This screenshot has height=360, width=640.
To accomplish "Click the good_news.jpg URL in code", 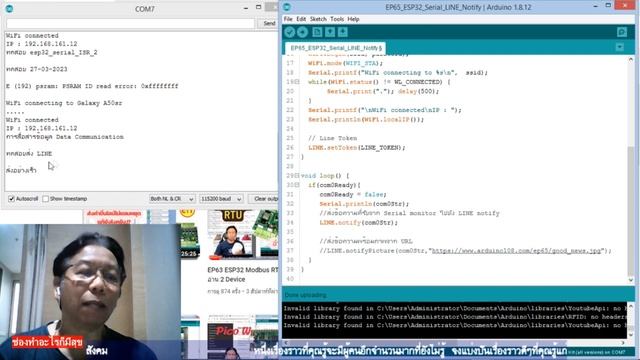I will pos(516,251).
